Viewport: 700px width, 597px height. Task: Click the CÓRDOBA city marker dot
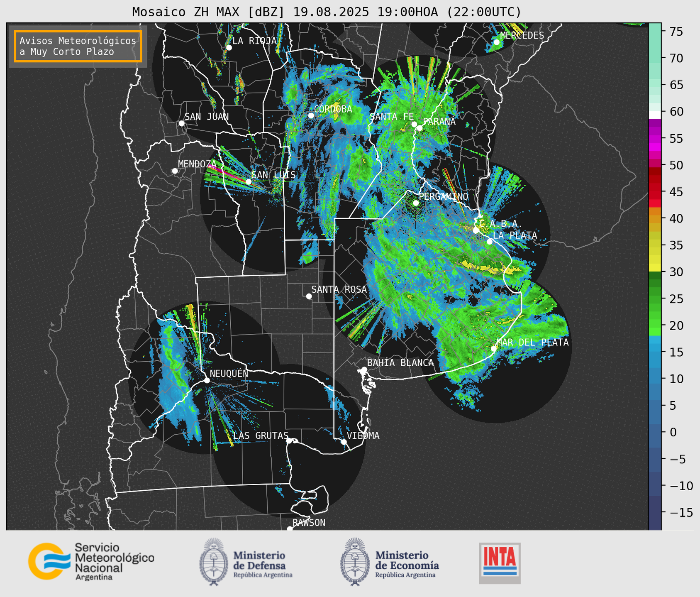[x=311, y=115]
